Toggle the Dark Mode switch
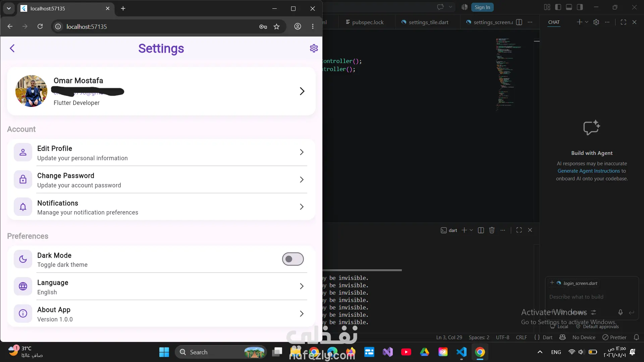This screenshot has width=644, height=362. tap(293, 259)
